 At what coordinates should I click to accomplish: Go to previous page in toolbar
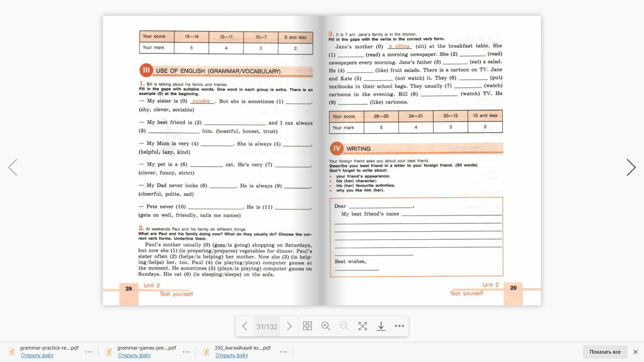coord(245,326)
